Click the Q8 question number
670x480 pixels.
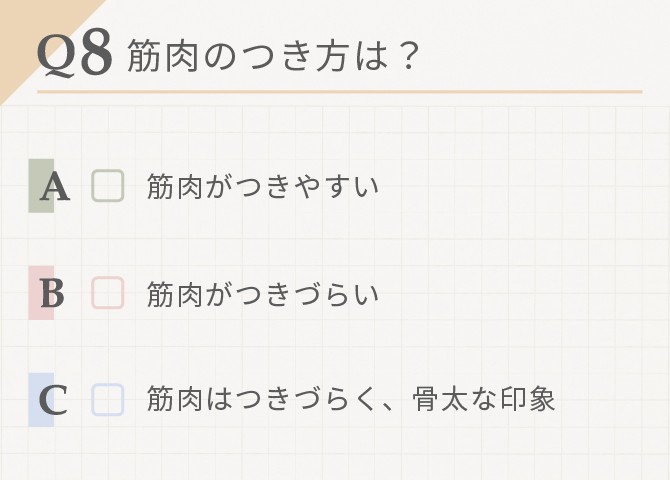[x=75, y=55]
